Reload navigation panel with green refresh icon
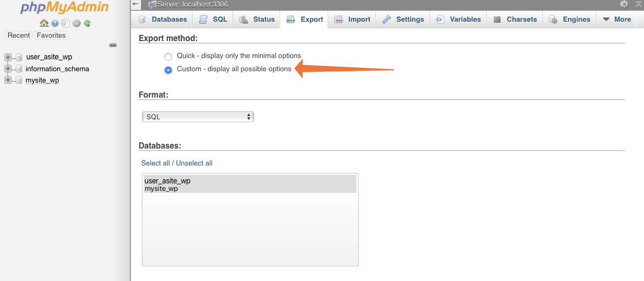Screen dimensions: 644x281 (87, 23)
